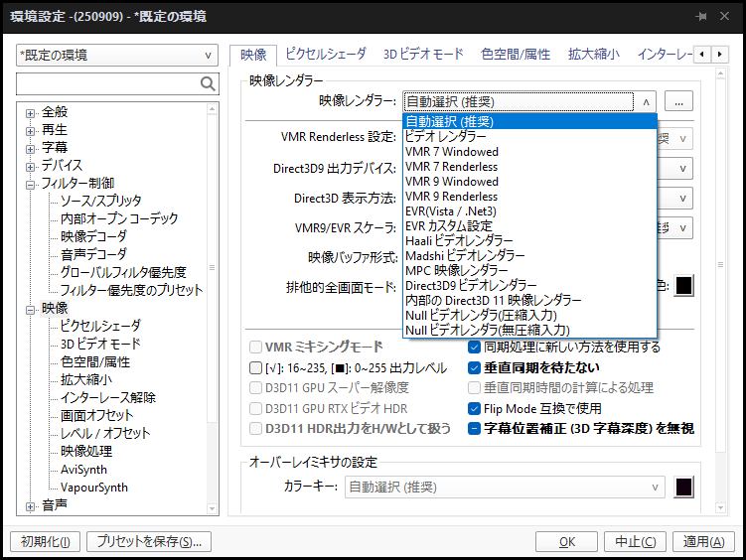Open the 既定の環境 profile dropdown

point(117,56)
